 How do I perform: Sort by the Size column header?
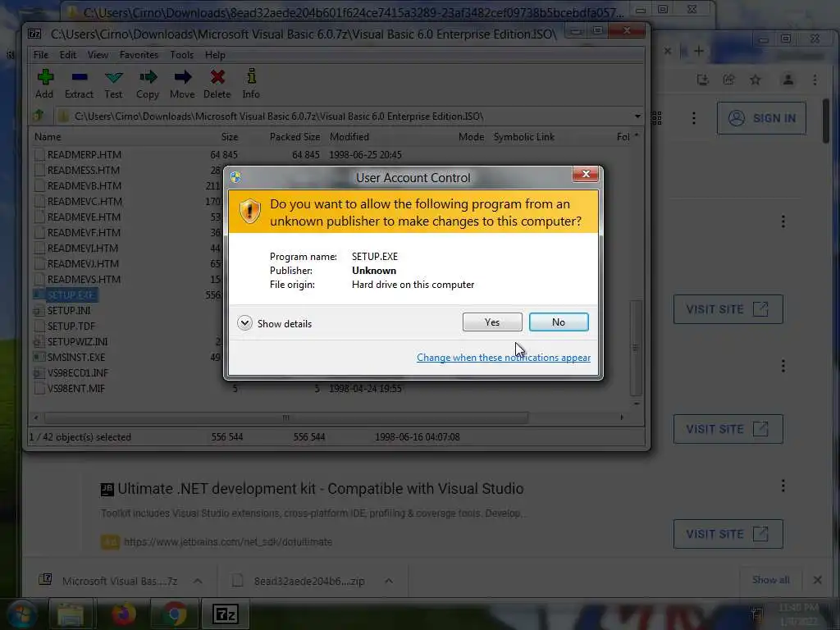point(230,137)
